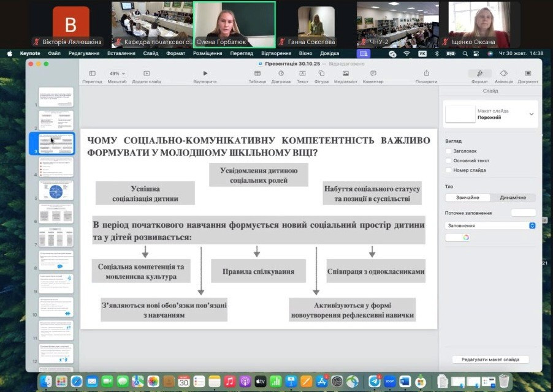The width and height of the screenshot is (553, 392).
Task: Open the color wheel fill picker
Action: point(465,238)
